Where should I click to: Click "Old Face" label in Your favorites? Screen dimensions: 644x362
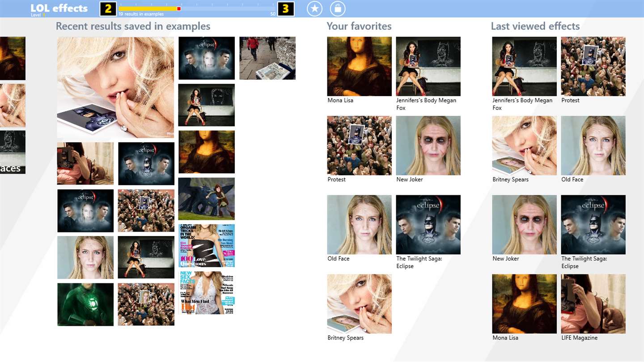(x=339, y=259)
